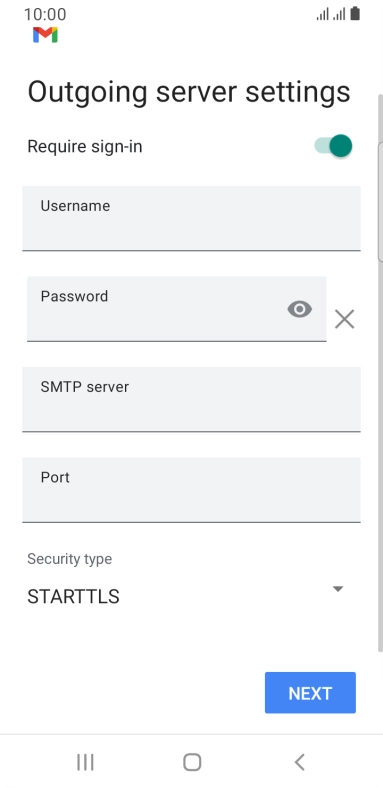Focus the Port field
Image resolution: width=383 pixels, height=788 pixels.
pyautogui.click(x=191, y=490)
